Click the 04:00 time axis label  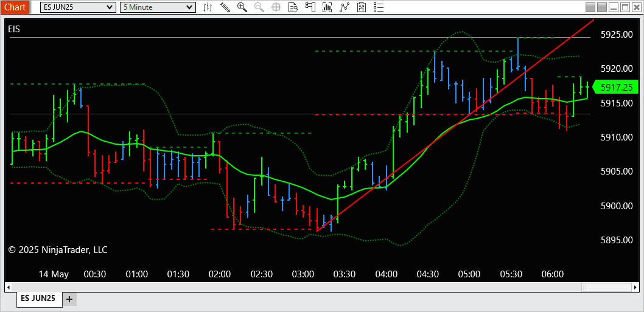click(387, 274)
